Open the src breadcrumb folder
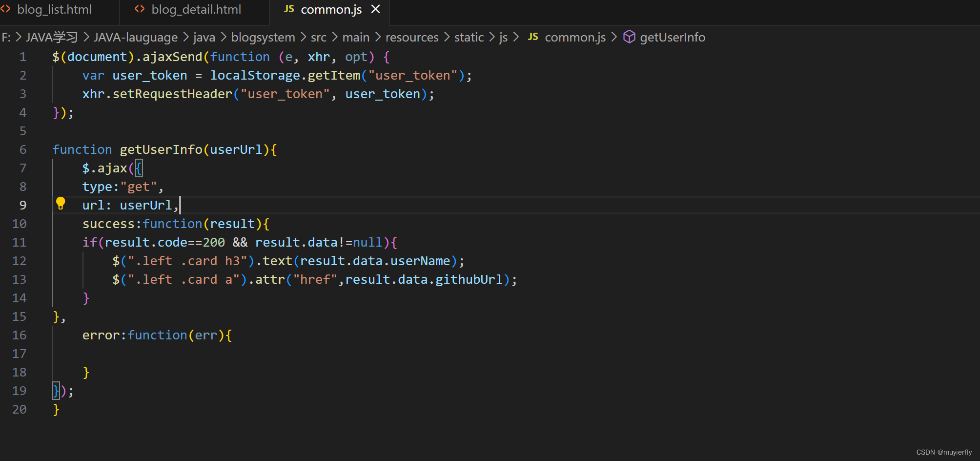 (319, 38)
